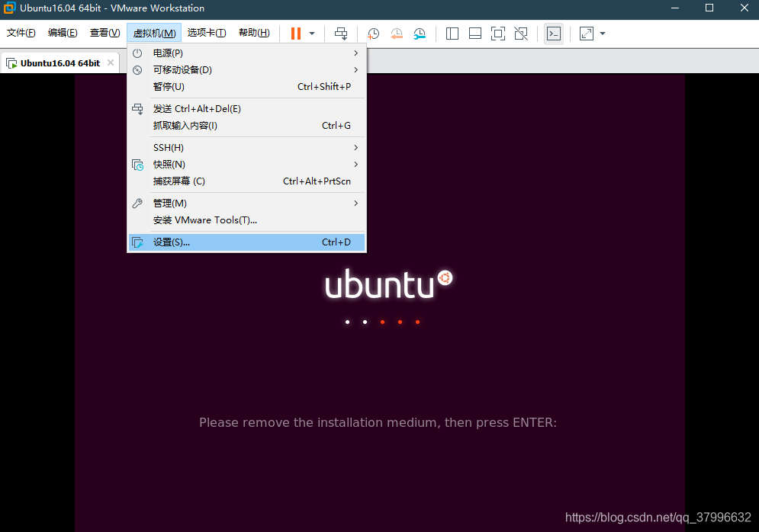Open the 编辑(E) menu

click(x=63, y=33)
